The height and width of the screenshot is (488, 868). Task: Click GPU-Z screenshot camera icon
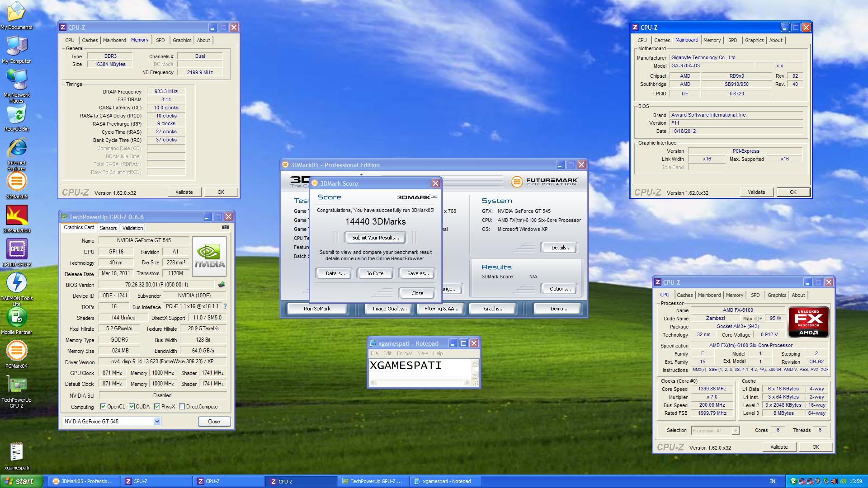tap(226, 227)
